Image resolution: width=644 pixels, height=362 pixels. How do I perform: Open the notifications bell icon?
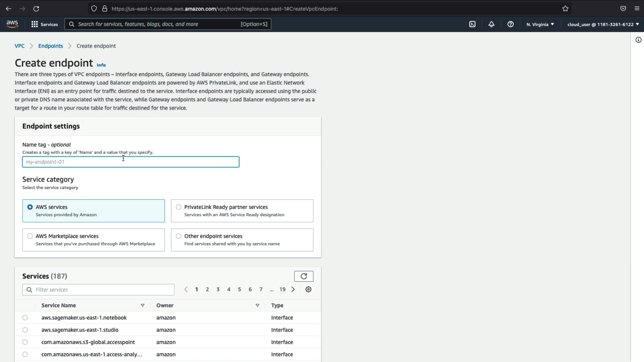491,24
